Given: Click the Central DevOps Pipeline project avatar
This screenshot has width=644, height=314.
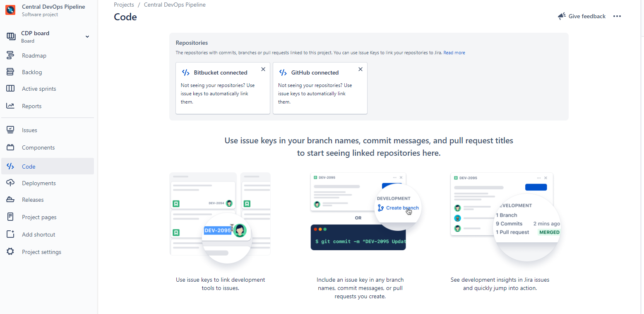Looking at the screenshot, I should click(10, 10).
